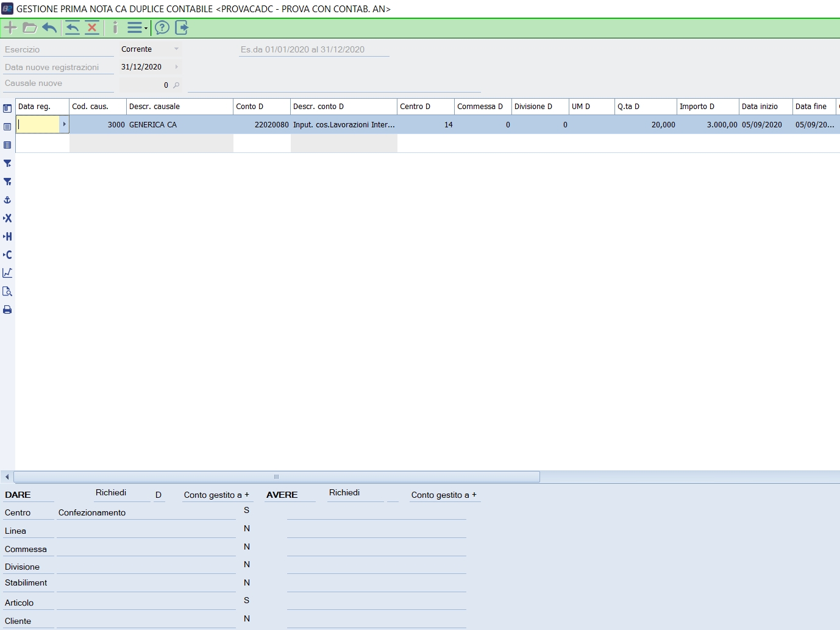The image size is (840, 630).
Task: Click the cell '05/09/2020' in Data inizio
Action: point(766,124)
